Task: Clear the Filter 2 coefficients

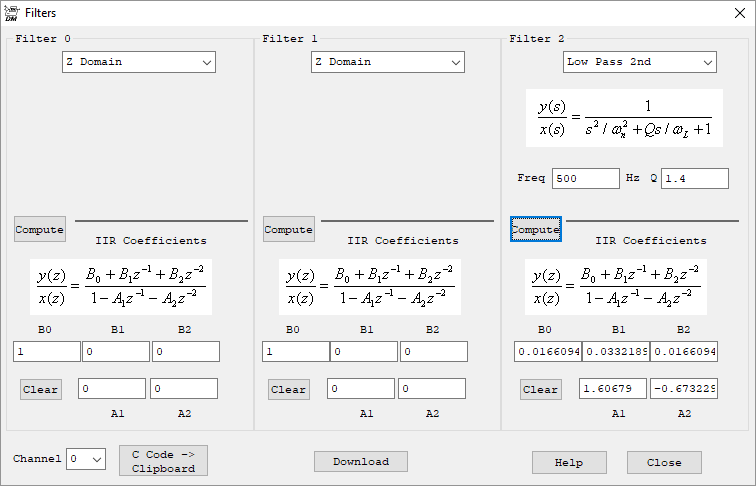Action: [x=541, y=389]
